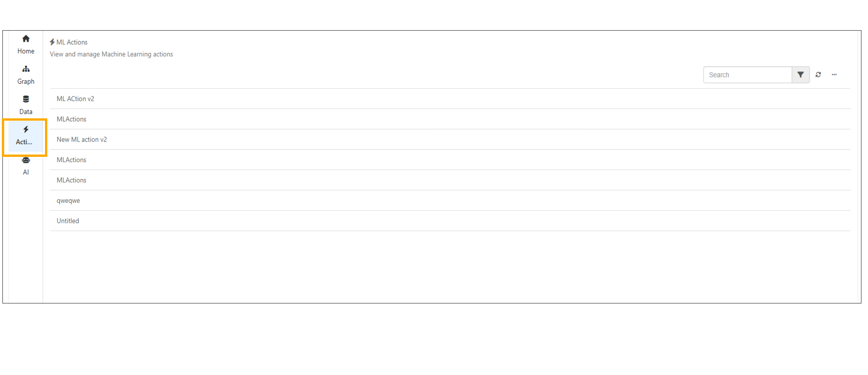The height and width of the screenshot is (375, 868).
Task: Open the "Untitled" action entry
Action: coord(68,221)
